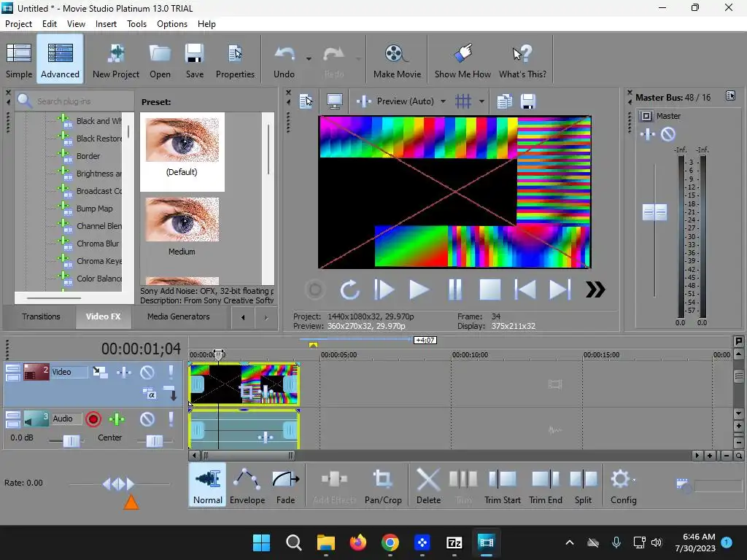Toggle the preview grid overlay
Viewport: 747px width, 560px height.
tap(463, 101)
